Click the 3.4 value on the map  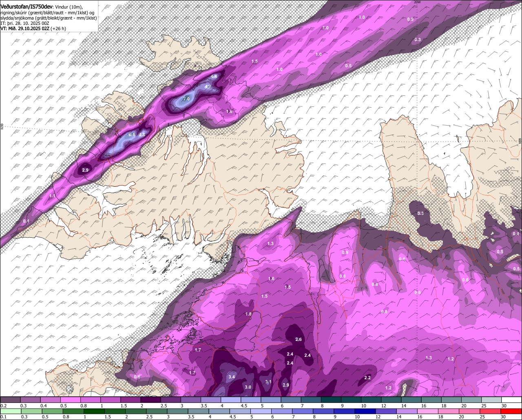tap(232, 377)
